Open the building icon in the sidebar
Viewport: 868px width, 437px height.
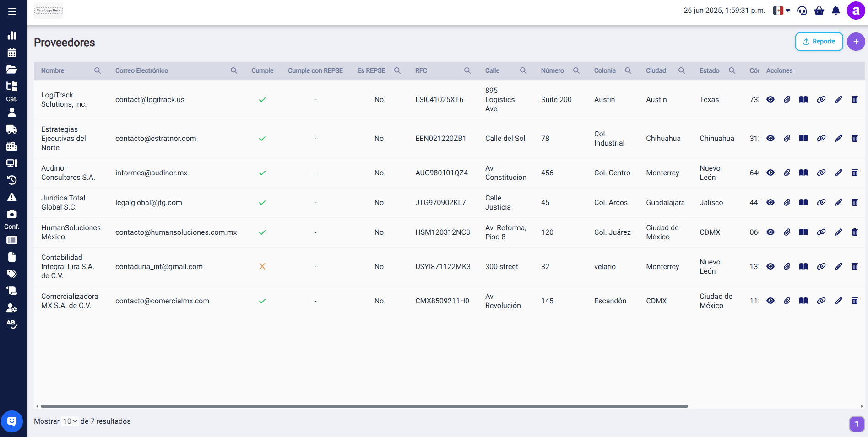[x=12, y=146]
